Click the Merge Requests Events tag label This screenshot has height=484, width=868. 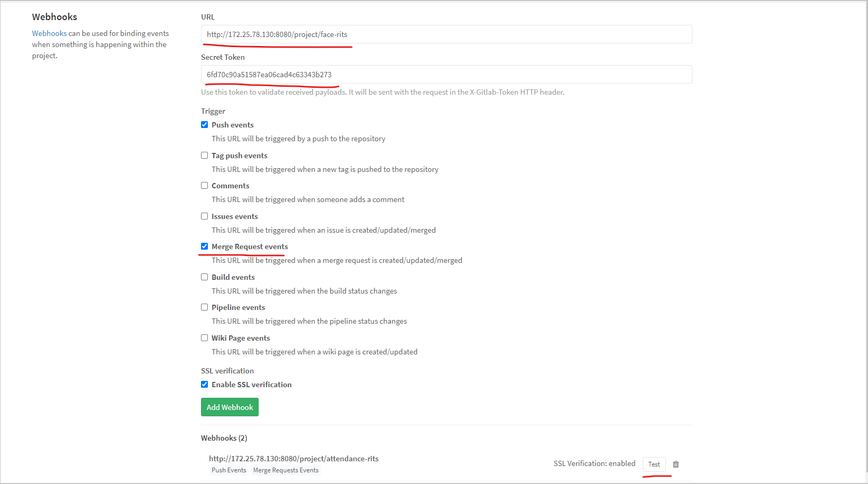click(x=286, y=470)
